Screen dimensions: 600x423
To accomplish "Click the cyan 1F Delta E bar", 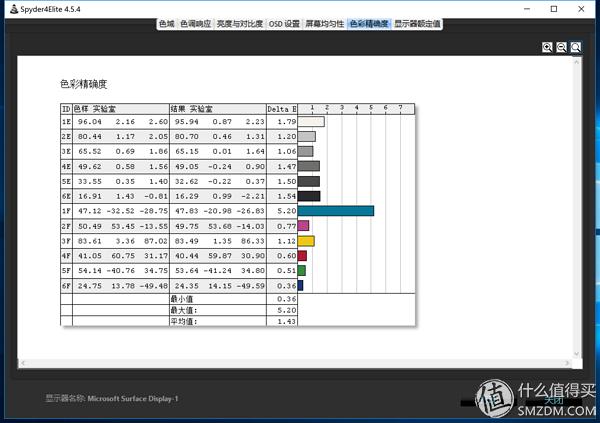I will 336,211.
